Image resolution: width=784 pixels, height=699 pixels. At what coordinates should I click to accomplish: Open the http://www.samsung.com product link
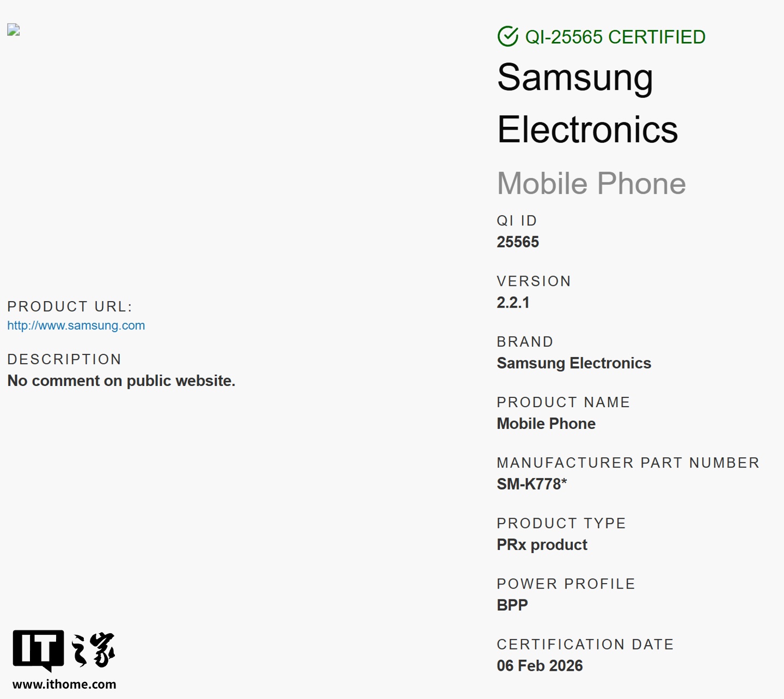(x=76, y=326)
